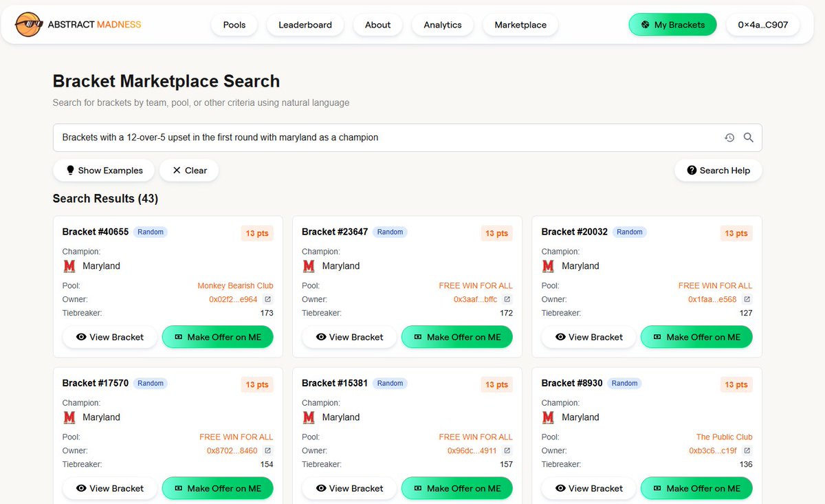Click Show Examples button

[x=104, y=171]
